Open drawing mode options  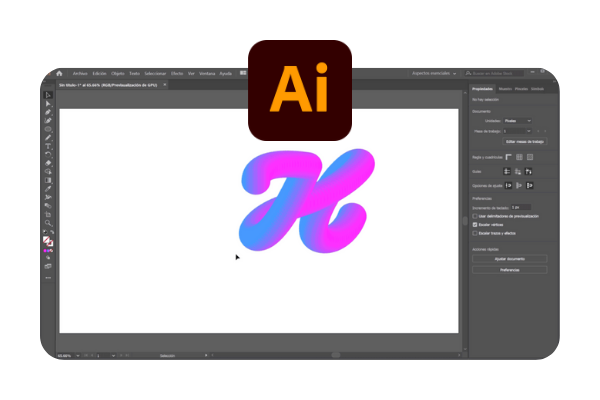point(48,258)
